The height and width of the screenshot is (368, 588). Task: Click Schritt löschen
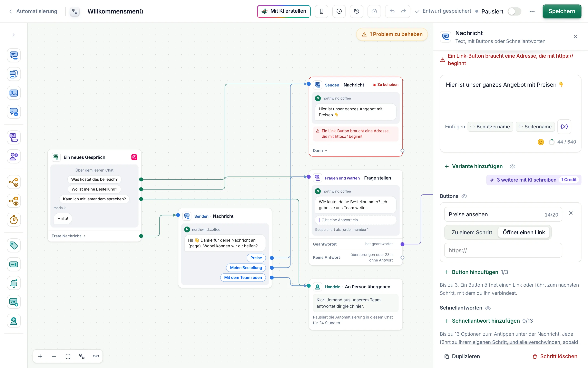point(555,356)
